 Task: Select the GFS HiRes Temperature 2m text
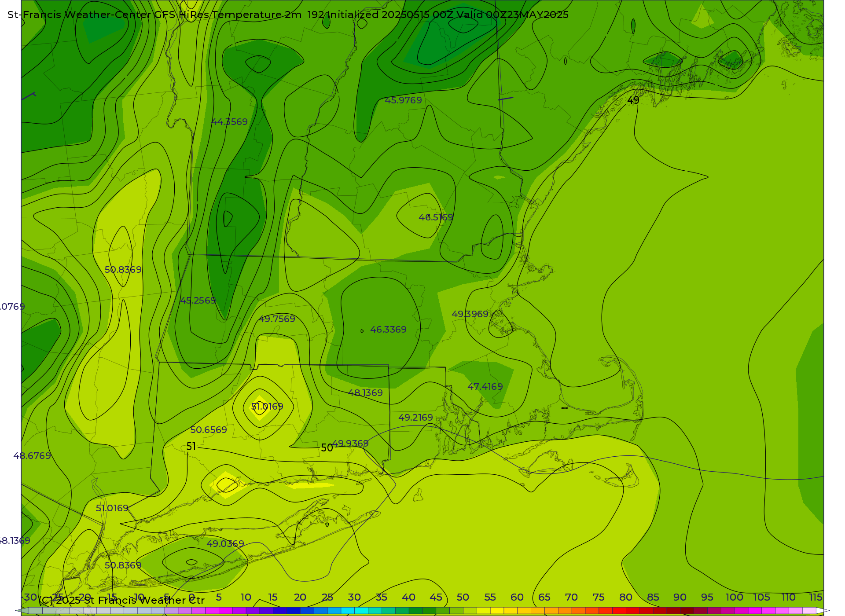(228, 15)
